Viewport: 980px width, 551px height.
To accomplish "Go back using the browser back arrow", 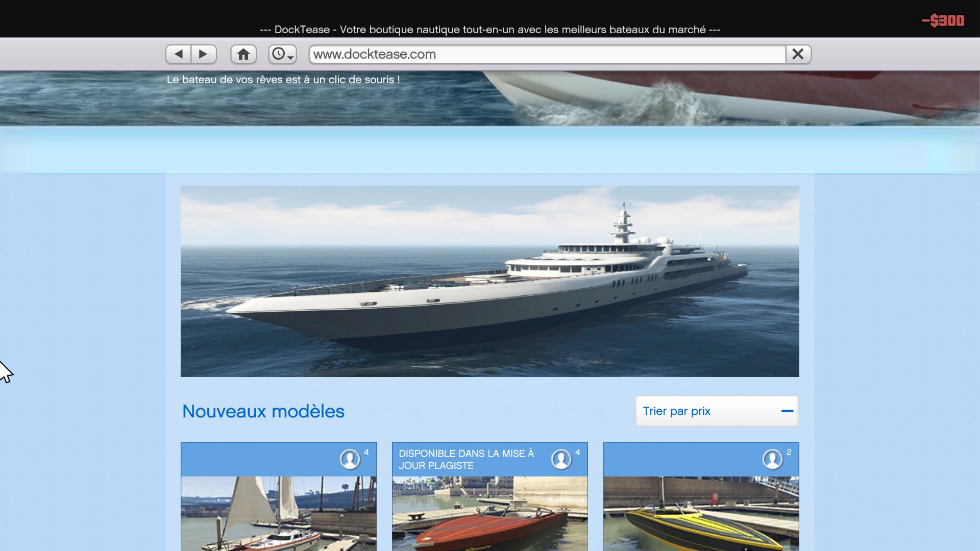I will [178, 54].
